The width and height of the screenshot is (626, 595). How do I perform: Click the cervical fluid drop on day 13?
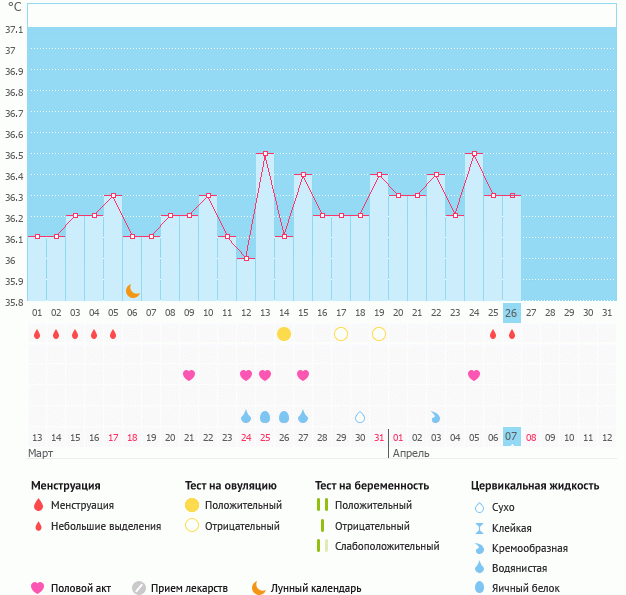265,416
